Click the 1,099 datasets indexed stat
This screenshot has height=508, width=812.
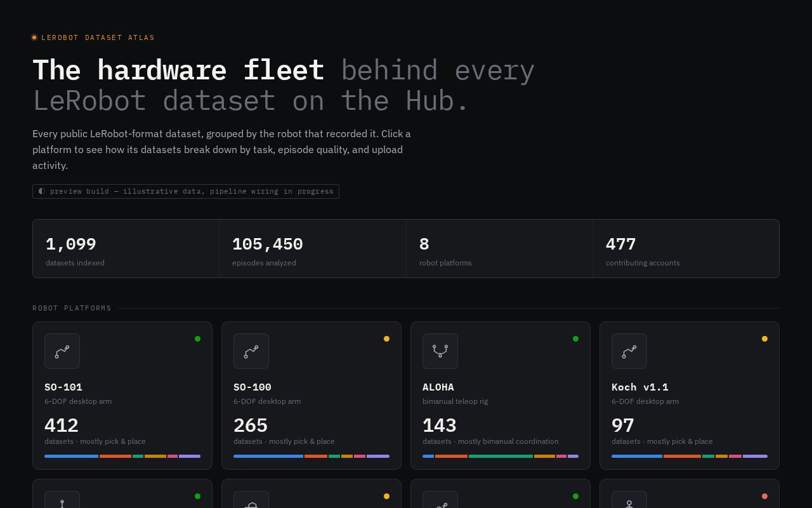pos(126,249)
